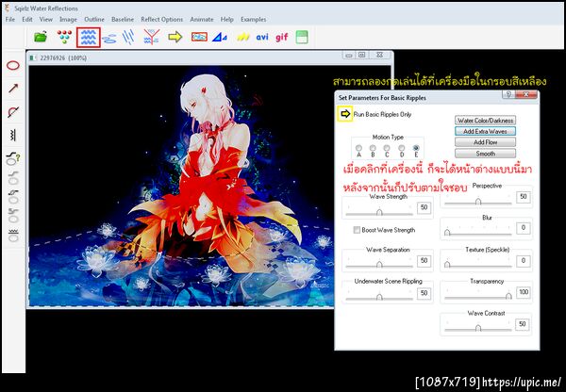Click dialog help question mark button

click(x=508, y=95)
